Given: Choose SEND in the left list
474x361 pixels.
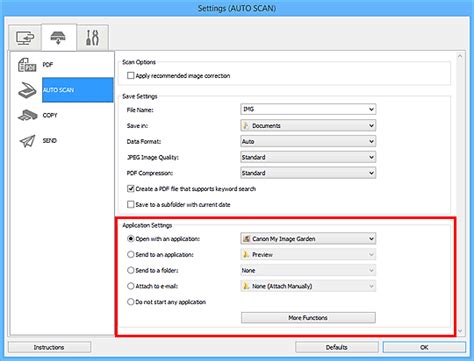Looking at the screenshot, I should 49,141.
